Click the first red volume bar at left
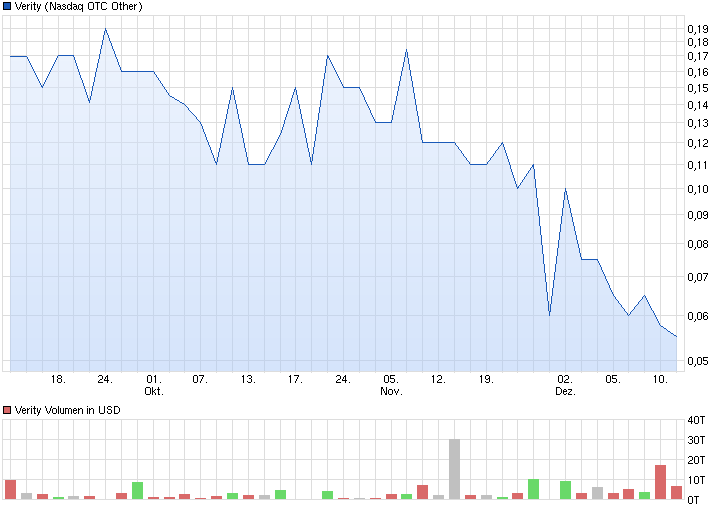The image size is (726, 508). click(x=10, y=489)
